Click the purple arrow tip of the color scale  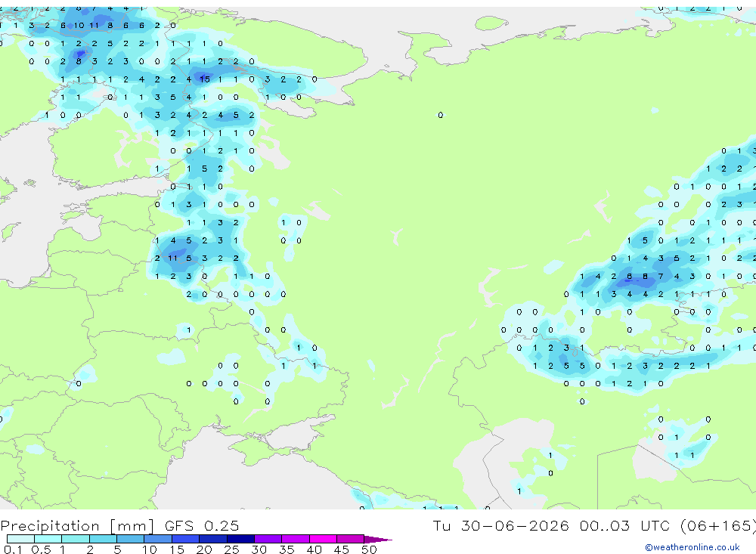(378, 539)
